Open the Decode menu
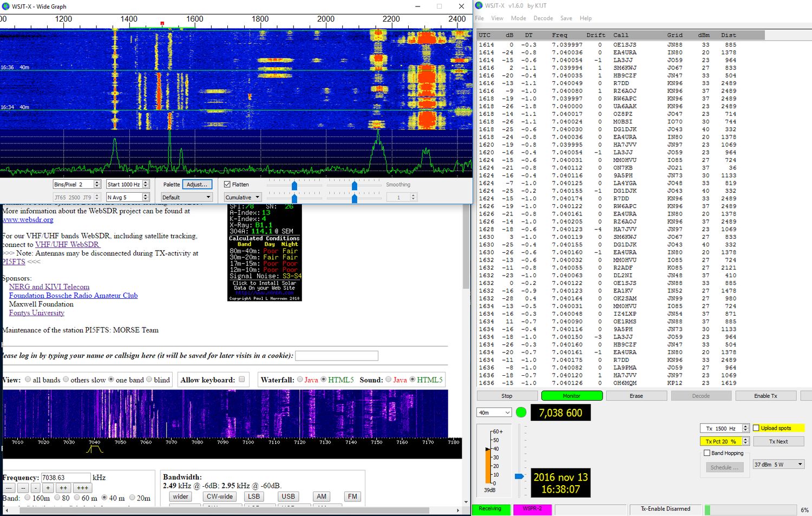The height and width of the screenshot is (516, 812). pyautogui.click(x=543, y=18)
